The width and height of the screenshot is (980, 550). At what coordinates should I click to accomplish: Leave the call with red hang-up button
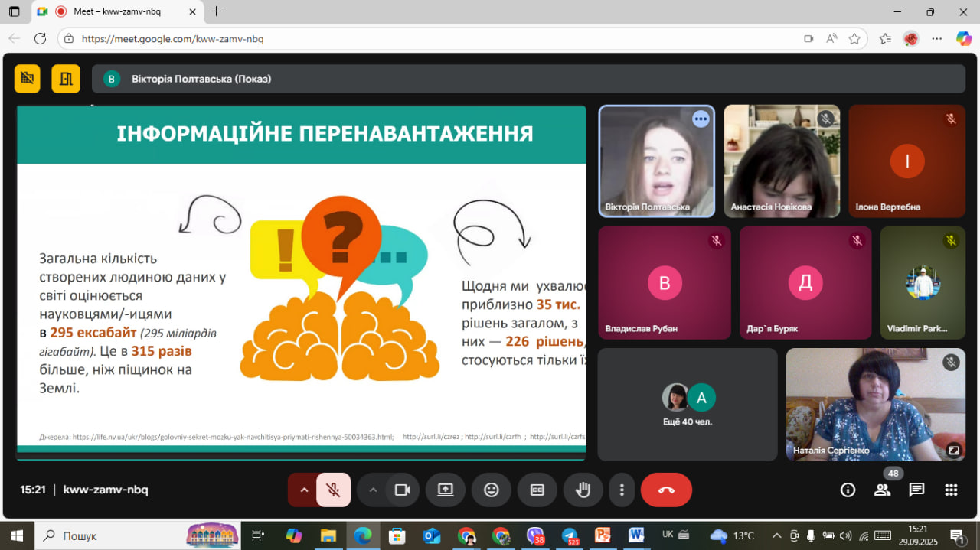(x=666, y=490)
